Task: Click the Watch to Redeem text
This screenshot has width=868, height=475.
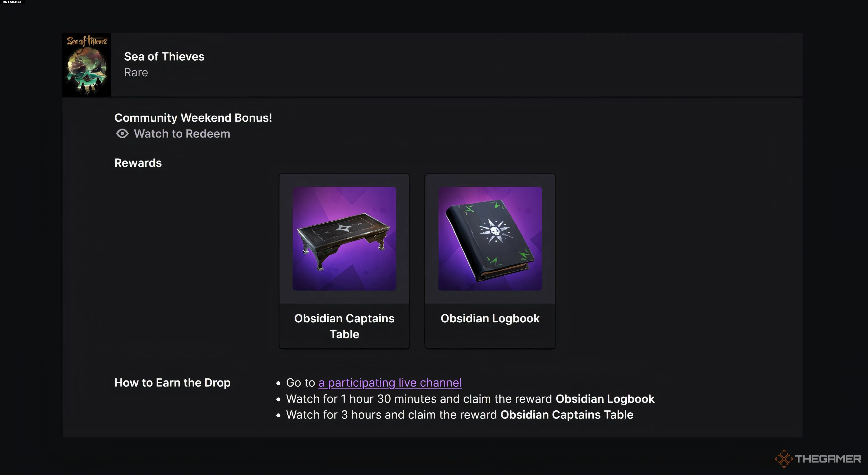Action: (x=182, y=134)
